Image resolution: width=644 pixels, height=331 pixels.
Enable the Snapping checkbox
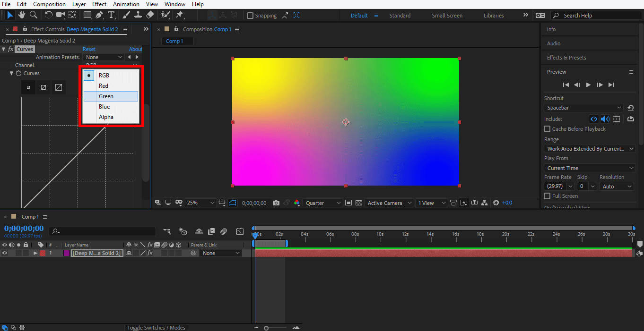click(x=251, y=16)
